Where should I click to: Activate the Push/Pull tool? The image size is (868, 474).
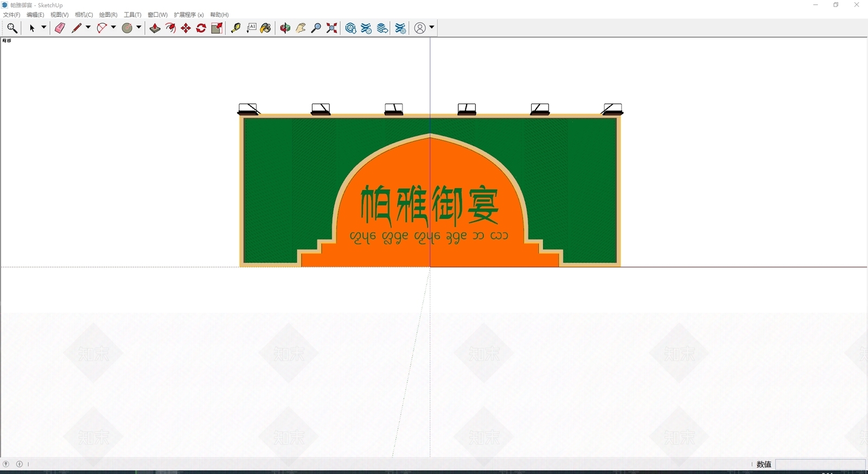(x=155, y=28)
